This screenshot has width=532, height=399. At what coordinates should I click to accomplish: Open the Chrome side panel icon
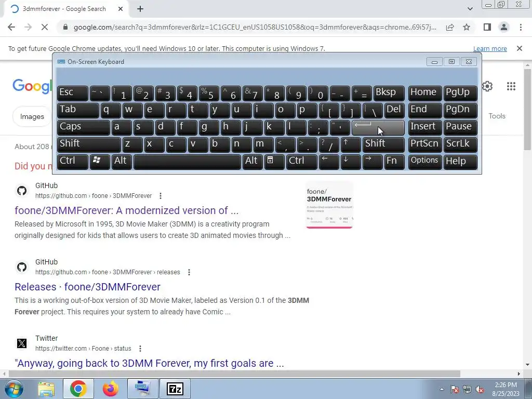click(487, 27)
